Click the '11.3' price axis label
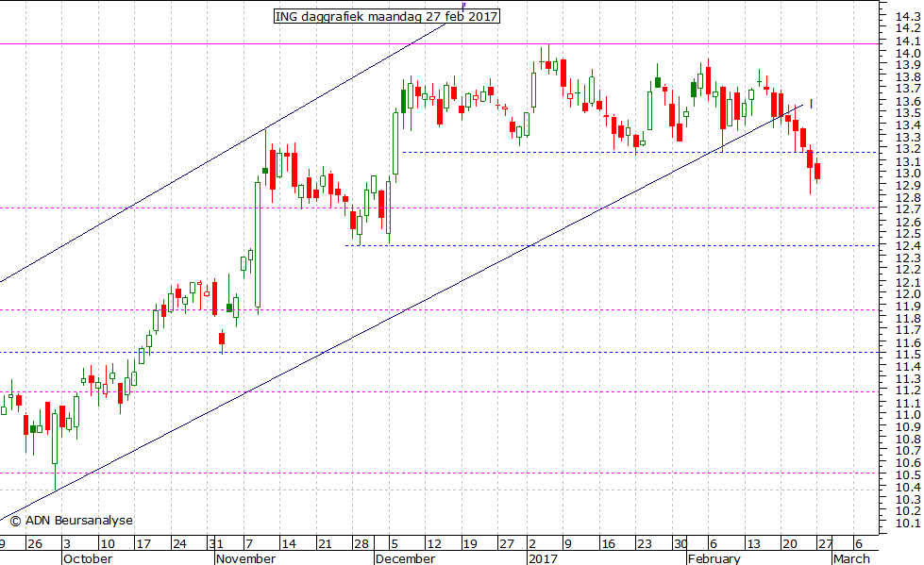This screenshot has width=924, height=565. [908, 379]
